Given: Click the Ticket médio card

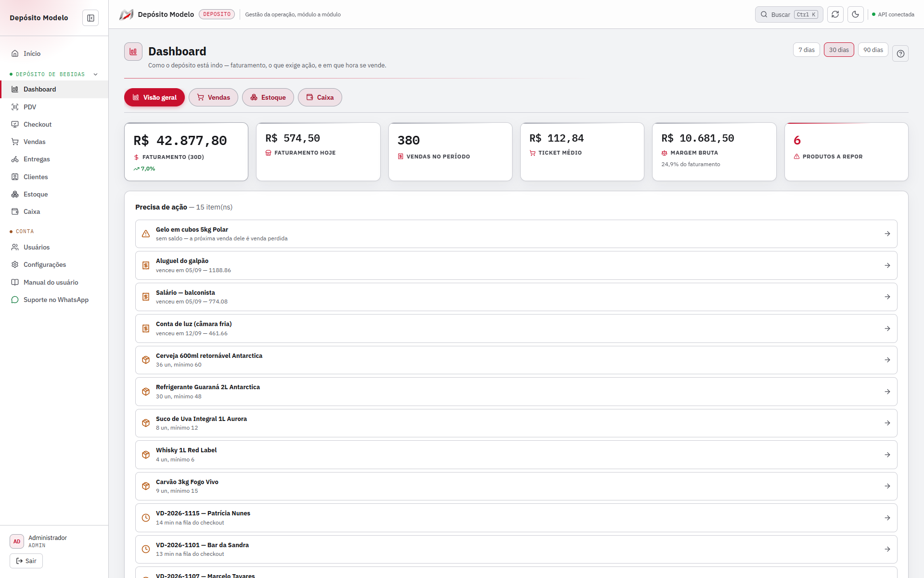Looking at the screenshot, I should tap(582, 152).
